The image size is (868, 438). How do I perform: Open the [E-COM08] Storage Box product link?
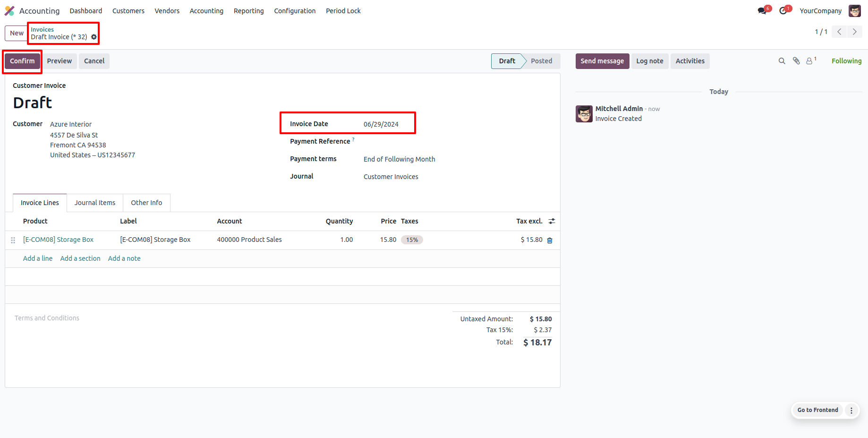point(59,240)
